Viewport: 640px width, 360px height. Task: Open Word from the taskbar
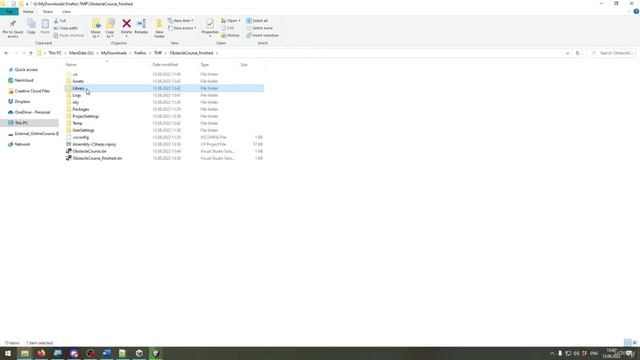[107, 353]
